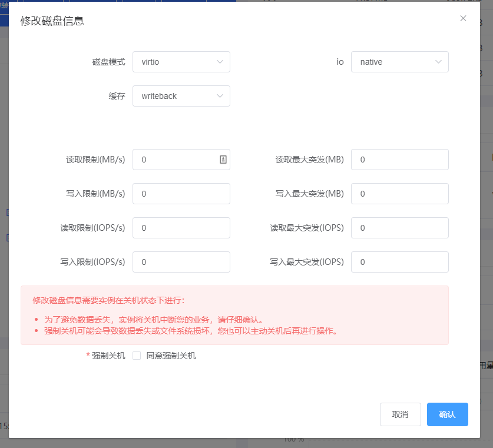
Task: Click the chevron arrow on the virtio selector
Action: click(220, 62)
